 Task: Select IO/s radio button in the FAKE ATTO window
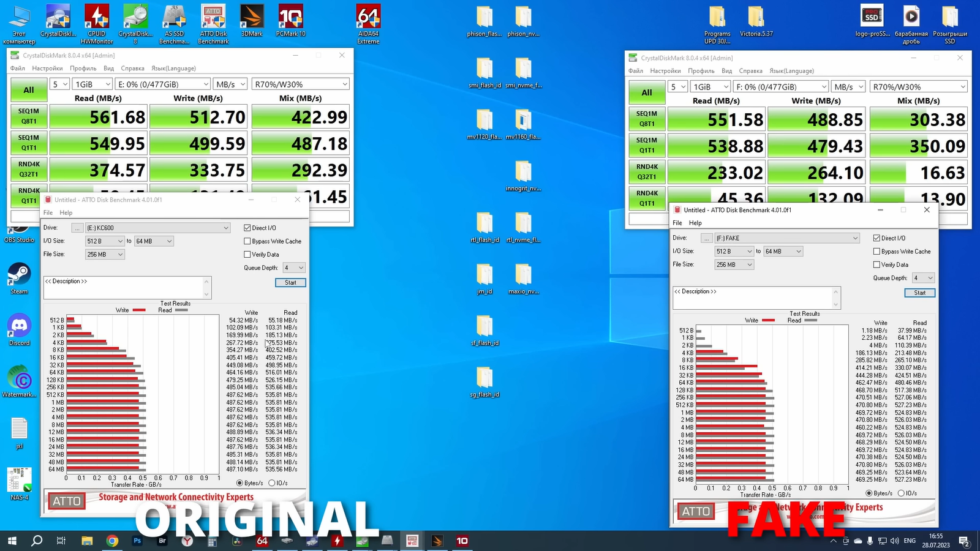[x=901, y=493]
